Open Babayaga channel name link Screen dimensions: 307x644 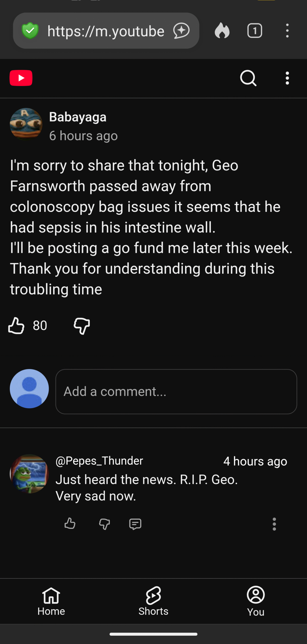78,117
